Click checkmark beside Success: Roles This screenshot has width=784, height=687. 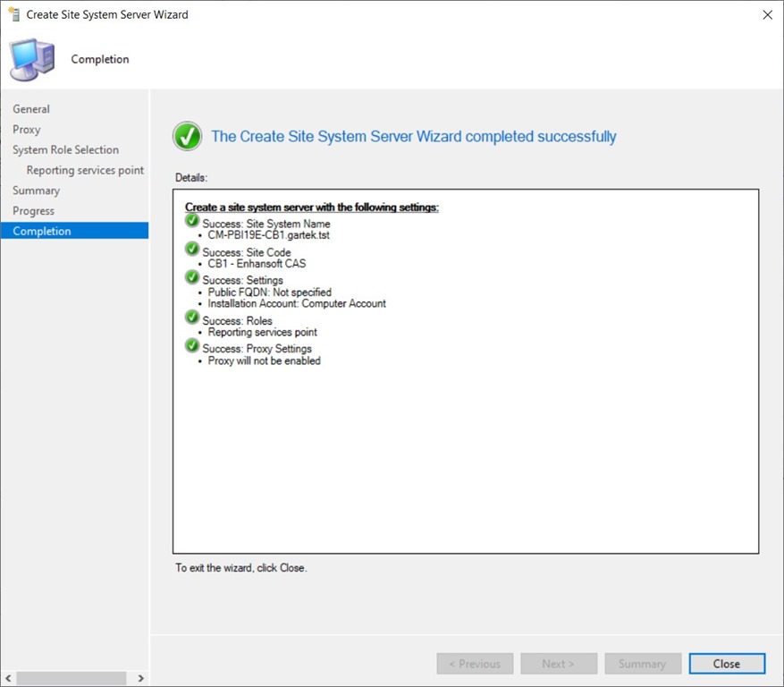[192, 318]
